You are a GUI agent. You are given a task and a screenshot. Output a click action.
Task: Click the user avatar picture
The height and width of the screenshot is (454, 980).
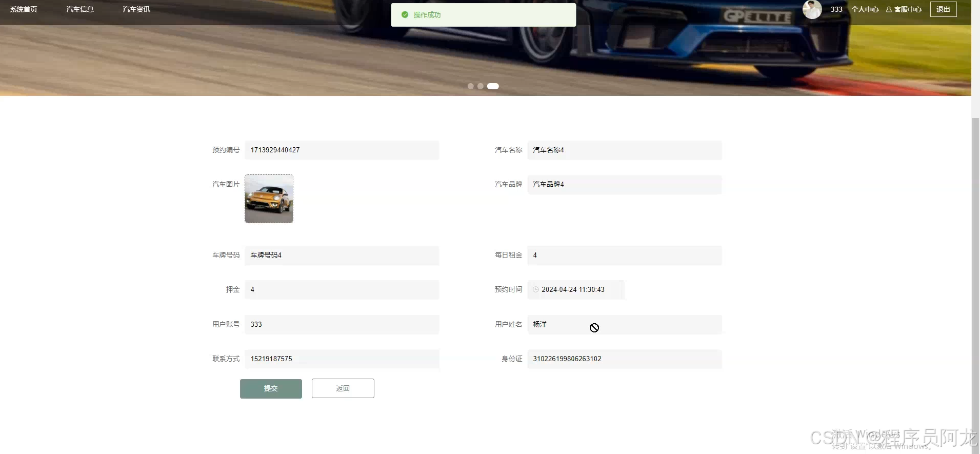812,9
